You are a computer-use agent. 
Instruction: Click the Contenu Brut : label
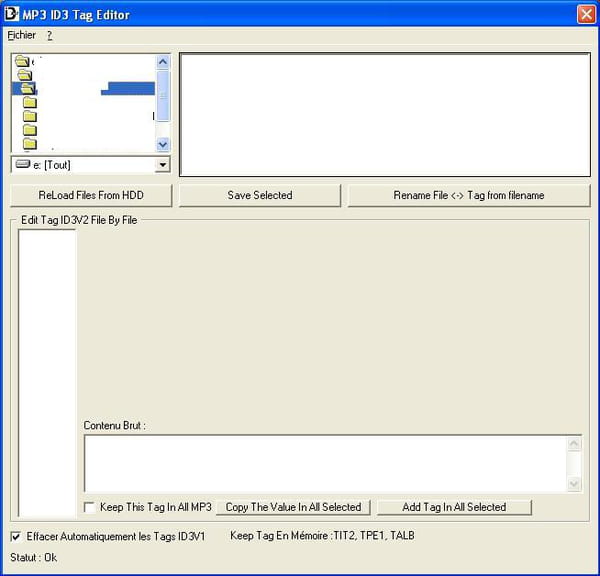(114, 426)
